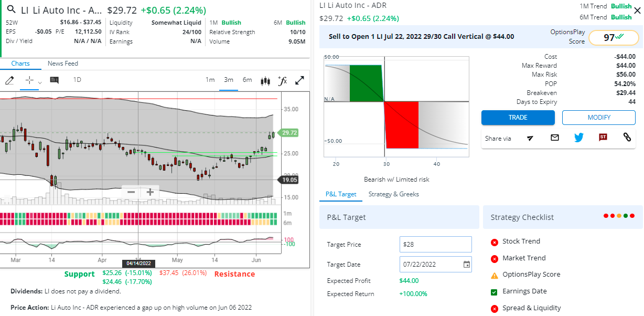
Task: Click the blue TRADE button
Action: 518,118
